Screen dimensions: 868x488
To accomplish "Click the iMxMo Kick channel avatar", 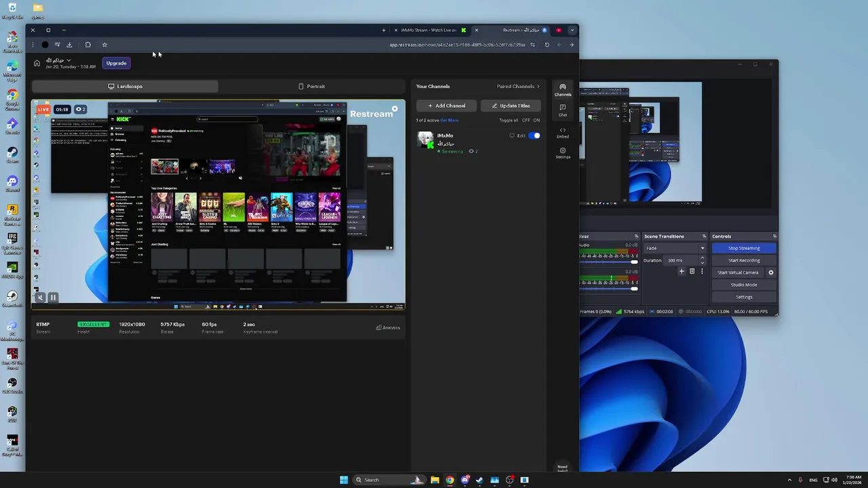I will 425,140.
